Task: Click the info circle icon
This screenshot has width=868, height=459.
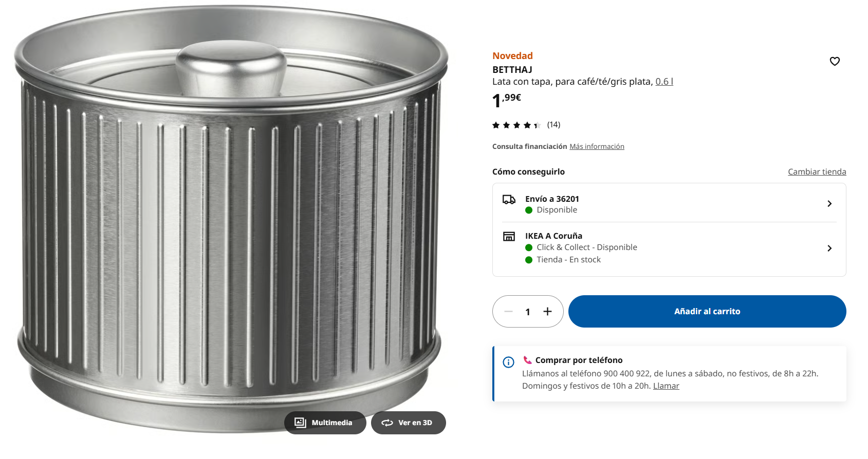Action: (x=508, y=362)
